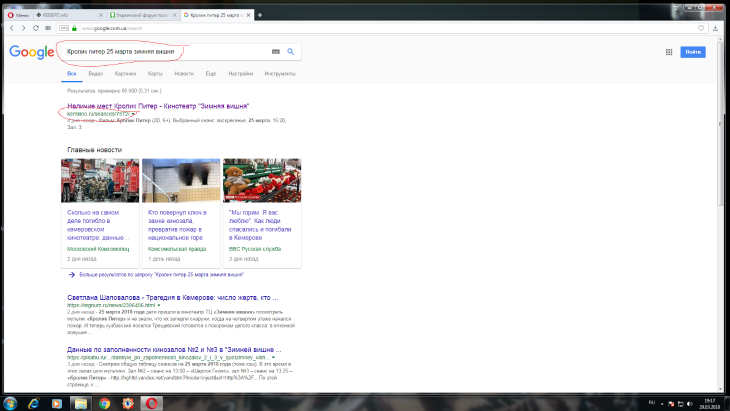Screen dimensions: 730x411
Task: Open the media player taskbar icon
Action: coord(56,404)
